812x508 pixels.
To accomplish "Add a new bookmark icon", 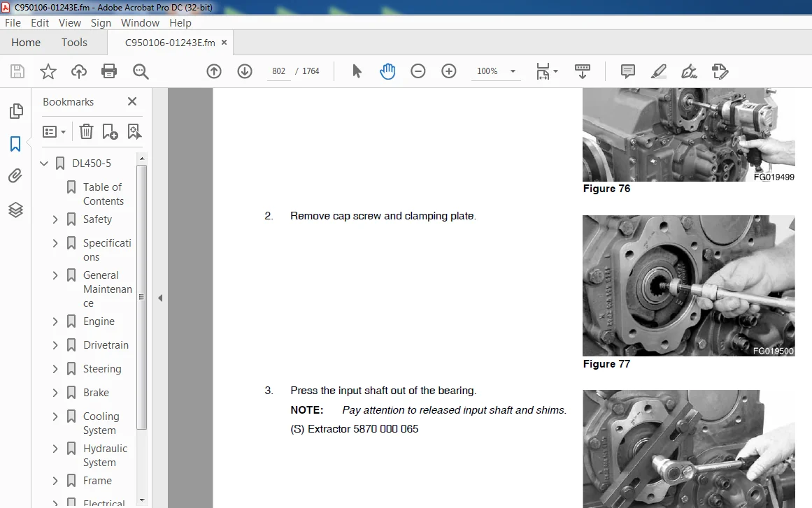I will 110,131.
